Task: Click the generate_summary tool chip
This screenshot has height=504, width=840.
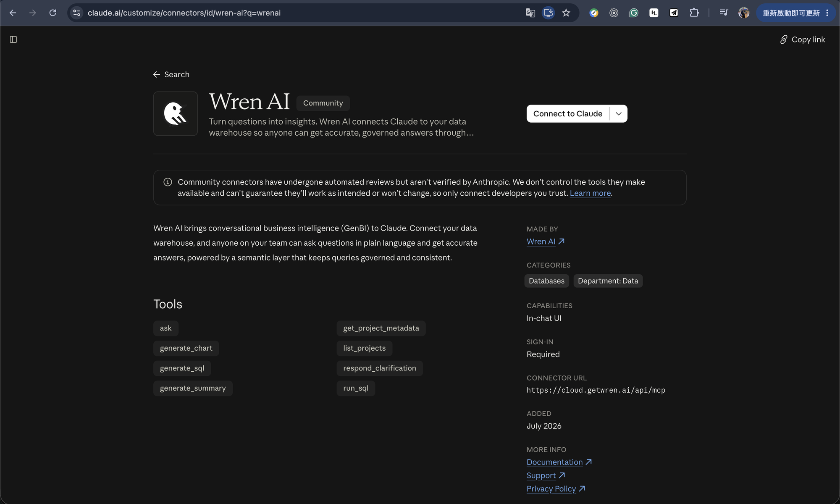Action: pos(193,388)
